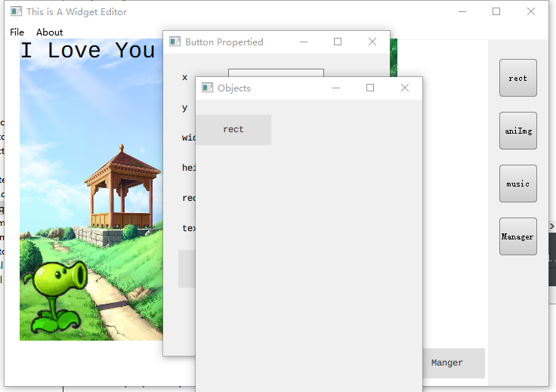Close the Widget Editor main window

(x=531, y=11)
